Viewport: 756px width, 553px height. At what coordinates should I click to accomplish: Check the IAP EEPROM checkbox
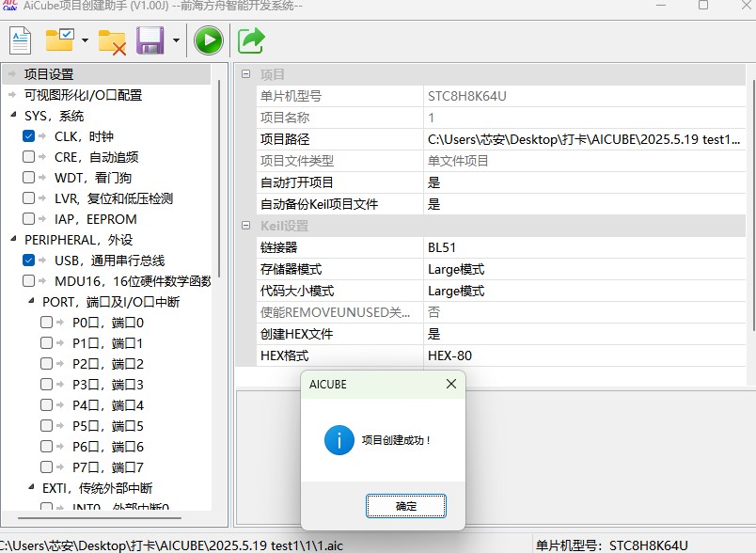(x=28, y=219)
